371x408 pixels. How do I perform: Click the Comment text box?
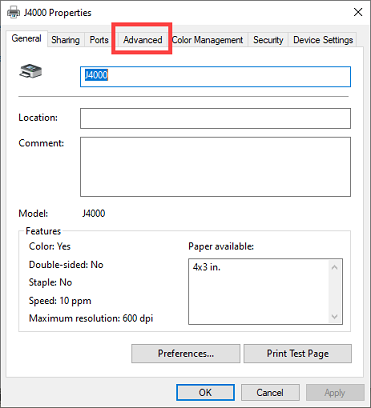[x=215, y=167]
